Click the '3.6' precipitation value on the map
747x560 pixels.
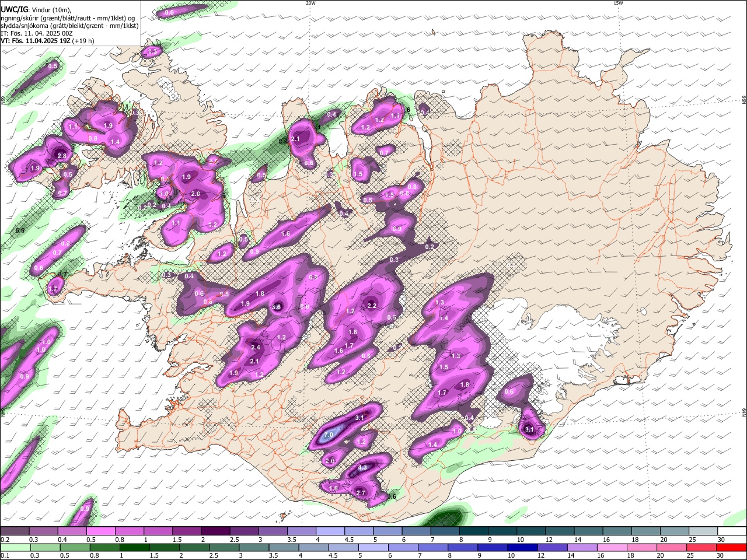[x=277, y=307]
